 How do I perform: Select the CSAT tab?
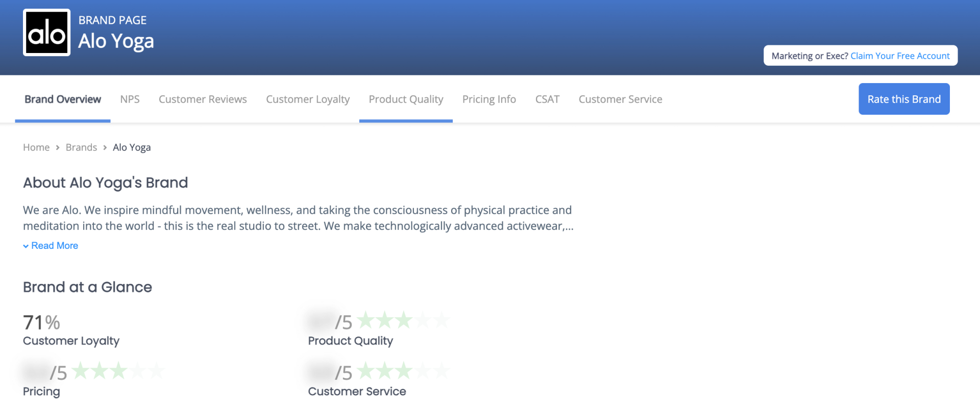pyautogui.click(x=547, y=99)
